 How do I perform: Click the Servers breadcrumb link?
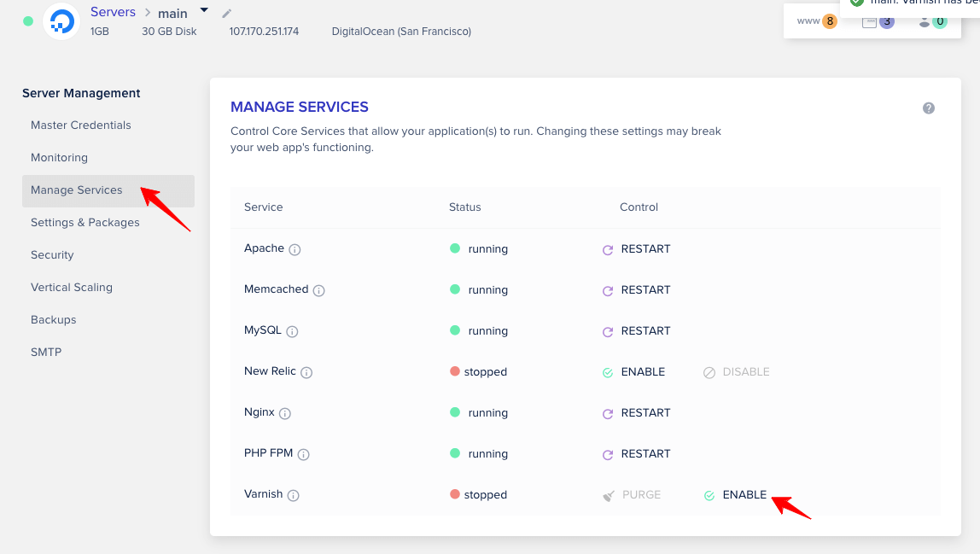pyautogui.click(x=112, y=11)
